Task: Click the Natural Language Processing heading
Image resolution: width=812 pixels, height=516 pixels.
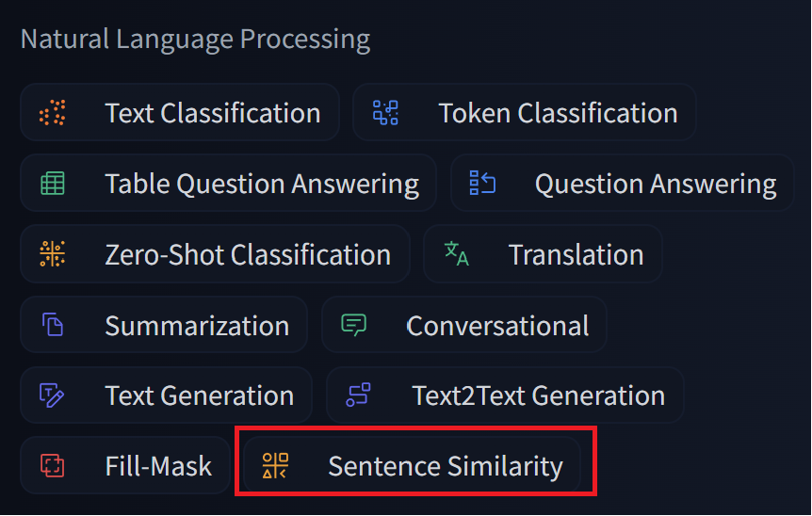Action: point(196,40)
